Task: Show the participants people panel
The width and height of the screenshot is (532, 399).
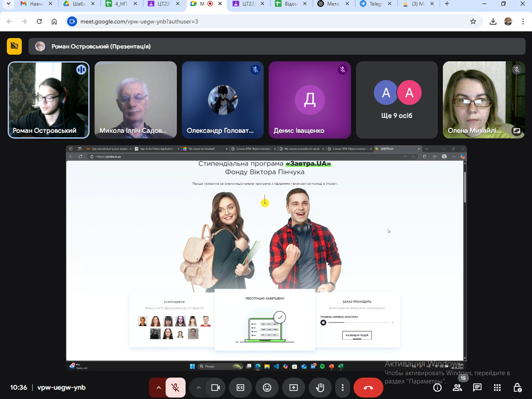Action: point(457,388)
